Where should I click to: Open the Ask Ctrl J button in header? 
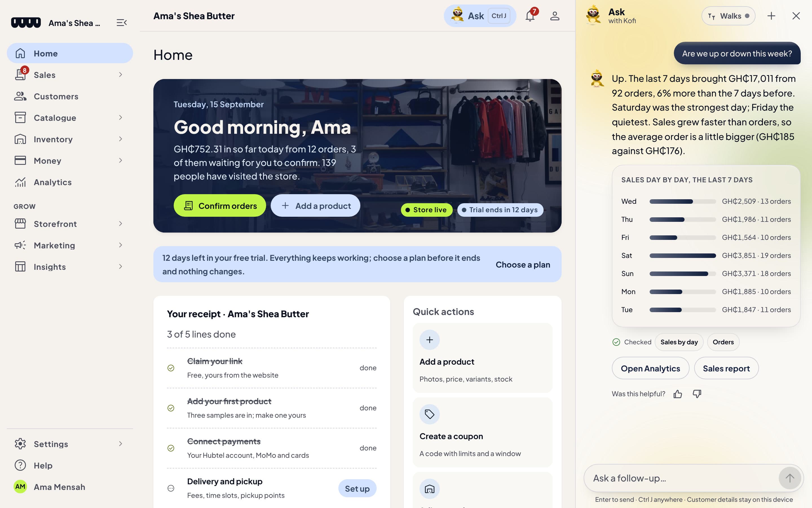pos(480,16)
